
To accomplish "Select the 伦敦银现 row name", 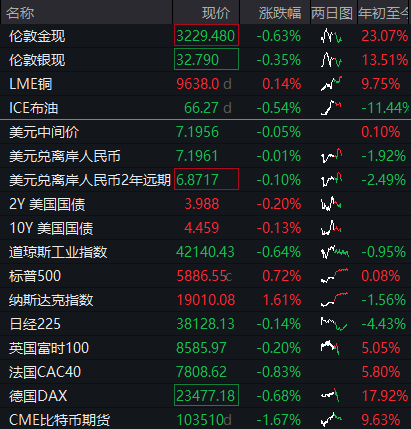I will (x=37, y=60).
